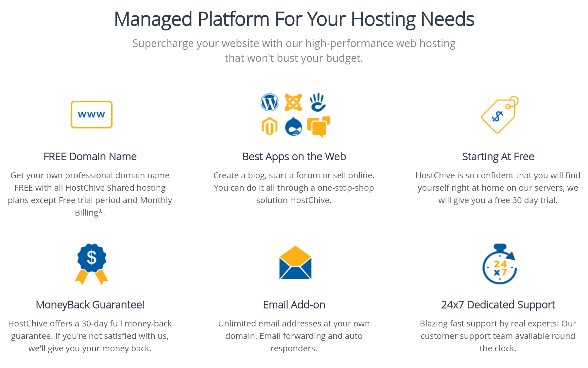Click the dollar badge ribbon icon

pyautogui.click(x=92, y=264)
